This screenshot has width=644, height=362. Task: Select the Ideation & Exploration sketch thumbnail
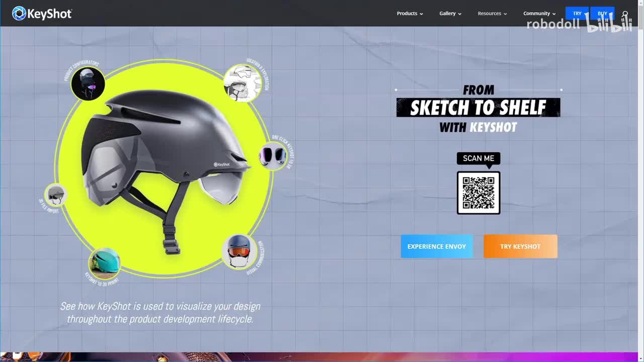(243, 83)
